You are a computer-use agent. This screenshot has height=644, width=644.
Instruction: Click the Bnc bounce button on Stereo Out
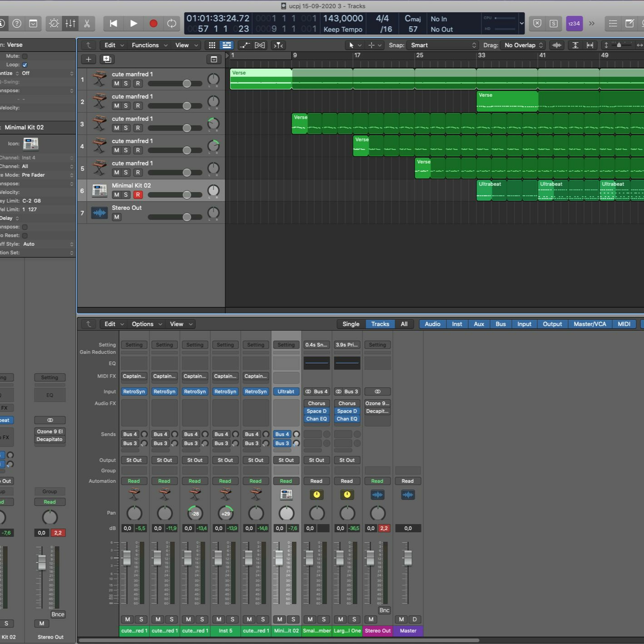[x=384, y=610]
